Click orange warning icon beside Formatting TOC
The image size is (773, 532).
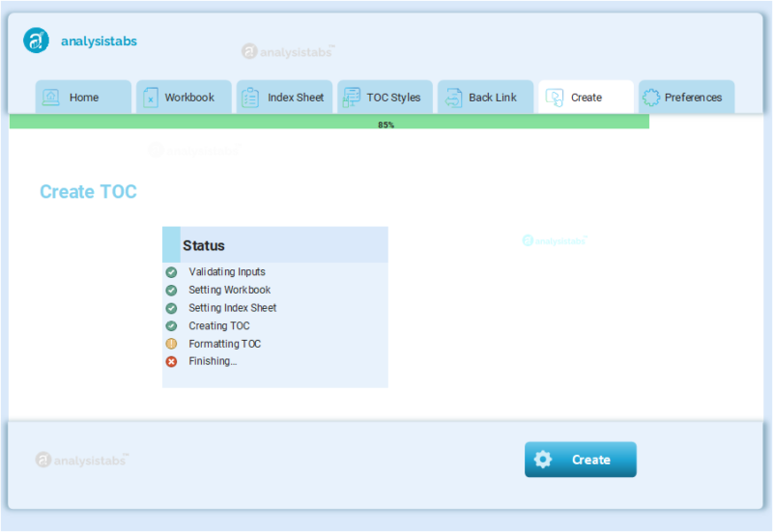171,344
